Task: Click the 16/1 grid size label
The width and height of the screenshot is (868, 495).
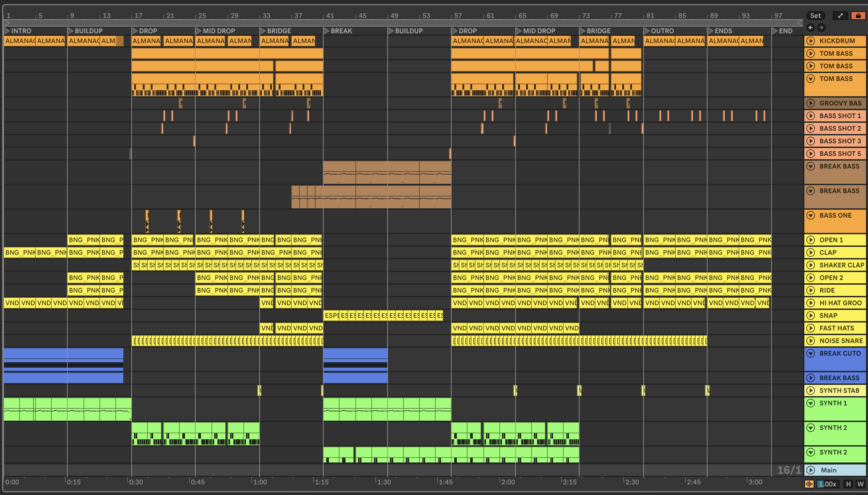Action: (789, 470)
